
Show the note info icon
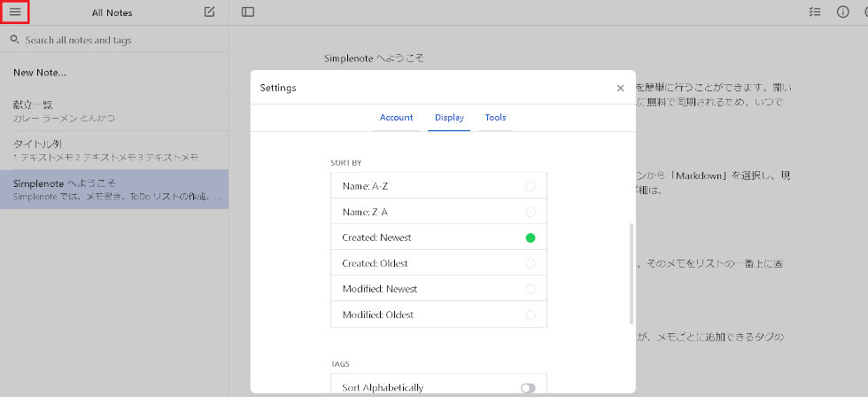(x=842, y=12)
